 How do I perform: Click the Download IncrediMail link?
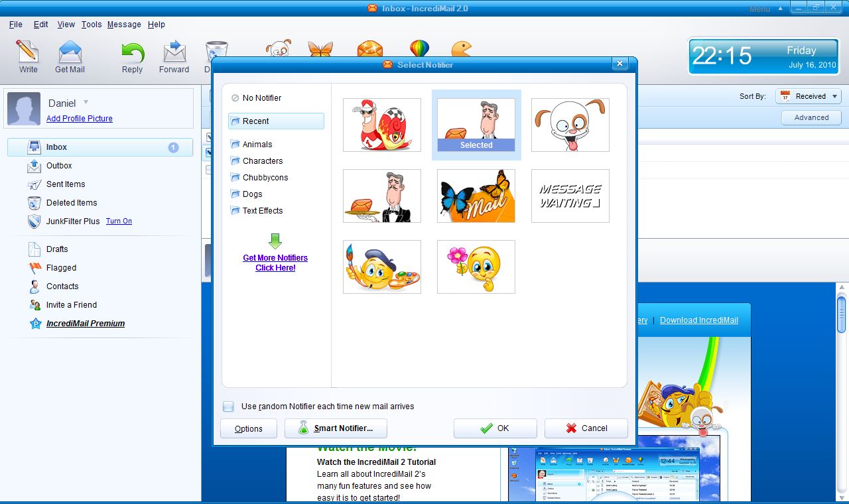(x=699, y=320)
